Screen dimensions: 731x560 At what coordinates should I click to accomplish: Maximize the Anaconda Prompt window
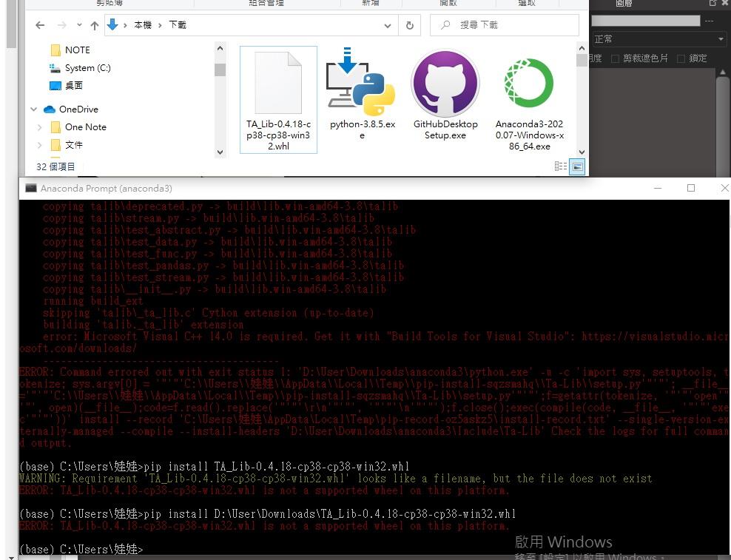point(691,188)
